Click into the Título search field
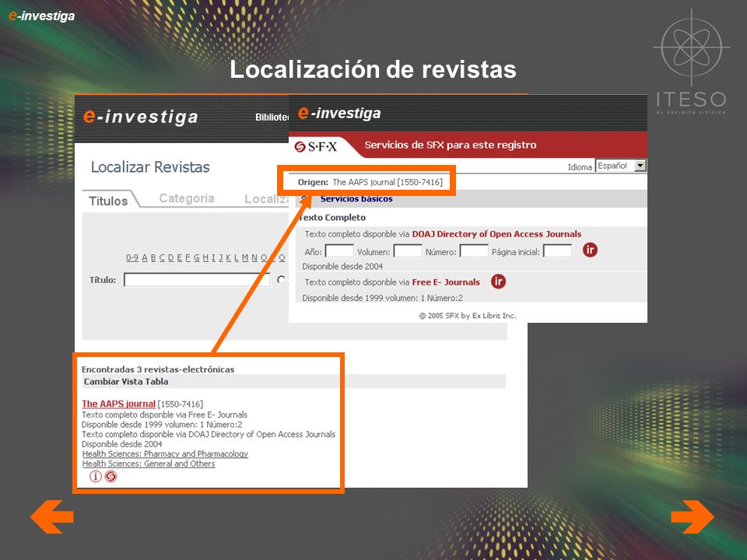747x560 pixels. pos(197,279)
